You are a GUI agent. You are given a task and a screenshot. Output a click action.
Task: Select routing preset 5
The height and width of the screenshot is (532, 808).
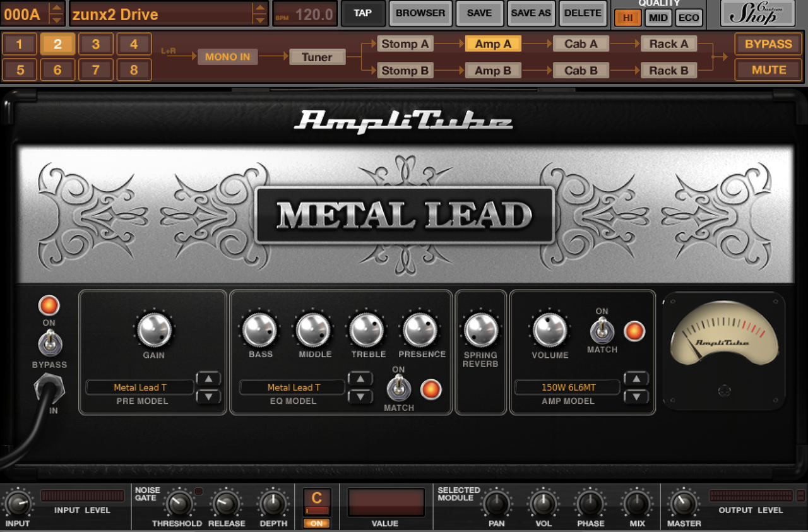[x=20, y=69]
